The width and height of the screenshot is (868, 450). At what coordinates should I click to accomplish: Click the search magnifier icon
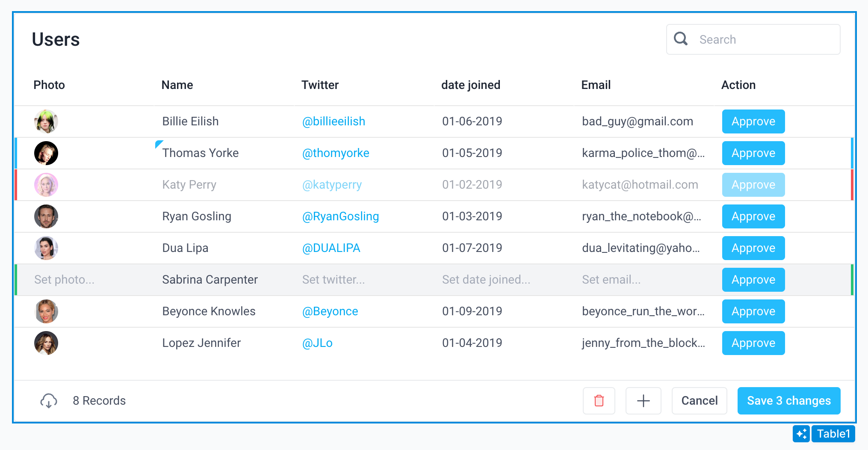681,39
